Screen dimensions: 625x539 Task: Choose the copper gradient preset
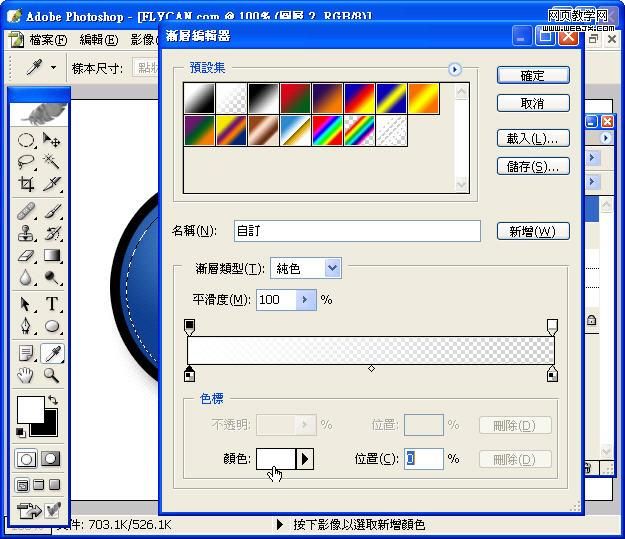click(x=263, y=130)
